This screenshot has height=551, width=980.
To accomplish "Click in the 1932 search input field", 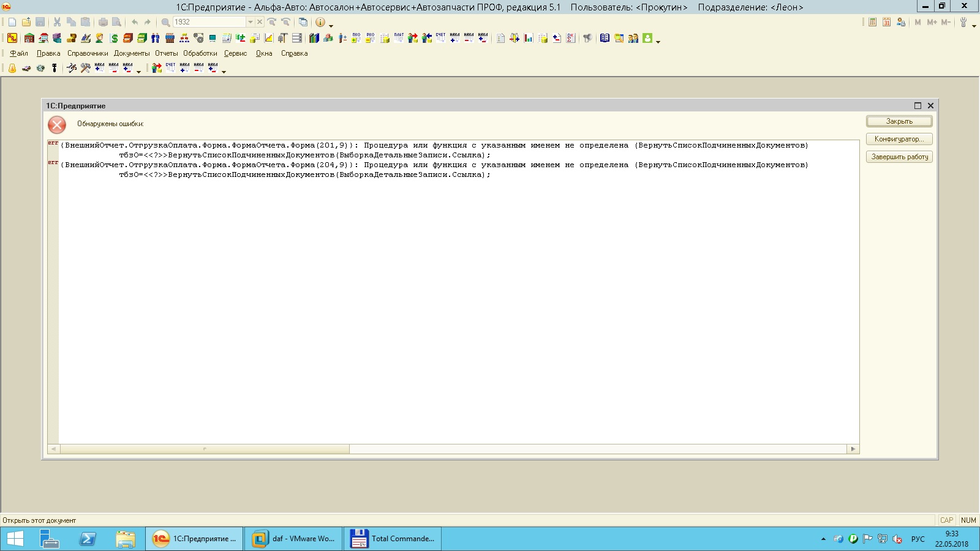I will (209, 22).
